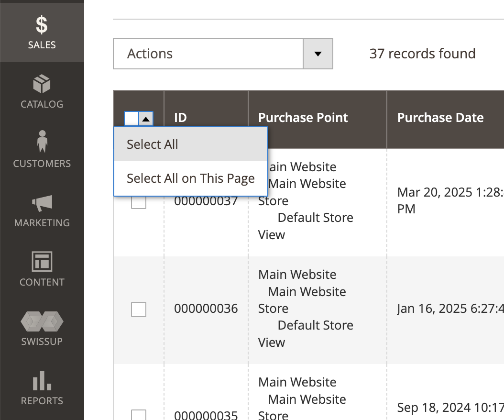504x420 pixels.
Task: Click the Purchase Point column header
Action: click(303, 117)
